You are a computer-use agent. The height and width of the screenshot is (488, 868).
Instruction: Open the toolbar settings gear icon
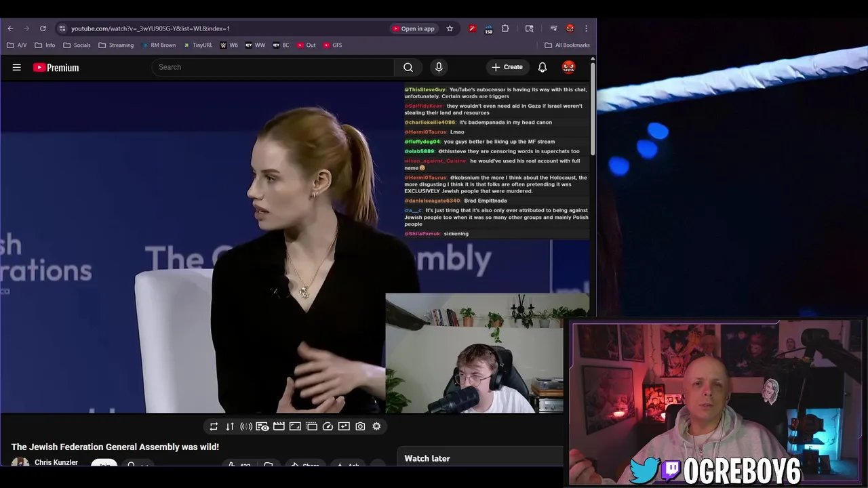click(376, 426)
